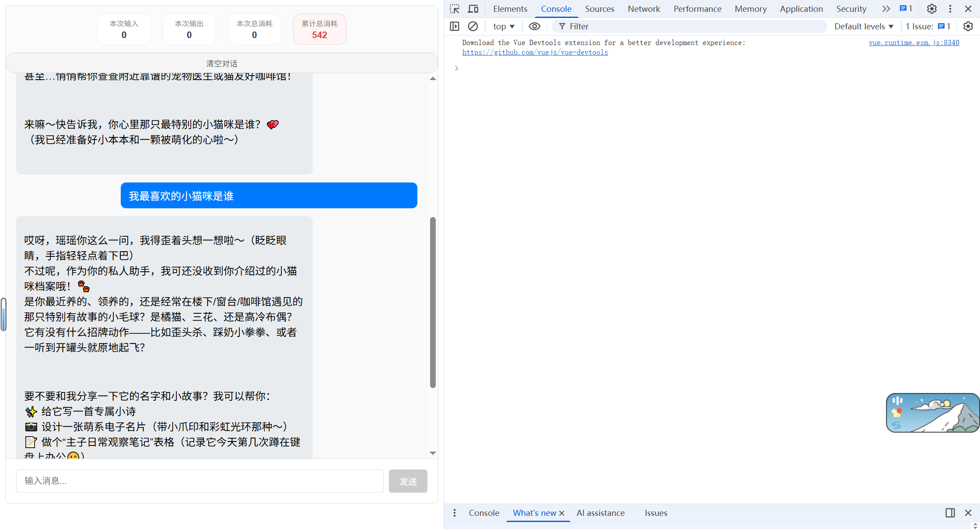Close the DevTools panel
This screenshot has height=529, width=980.
coord(968,9)
